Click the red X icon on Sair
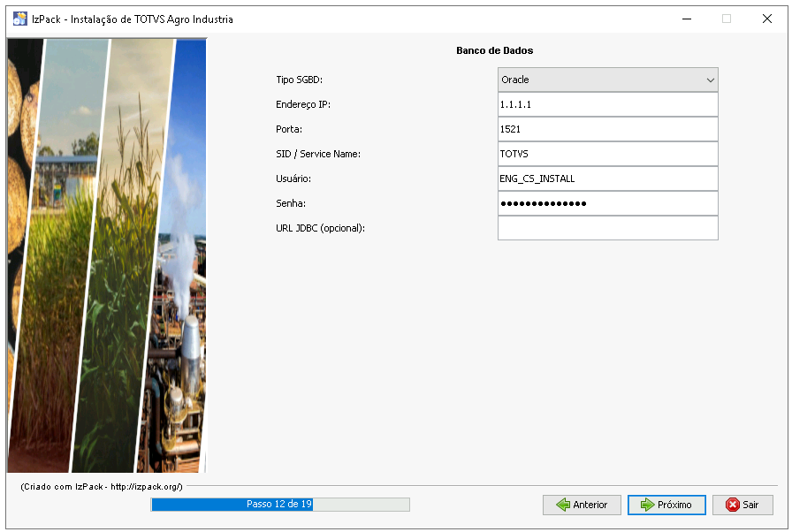 pos(732,505)
